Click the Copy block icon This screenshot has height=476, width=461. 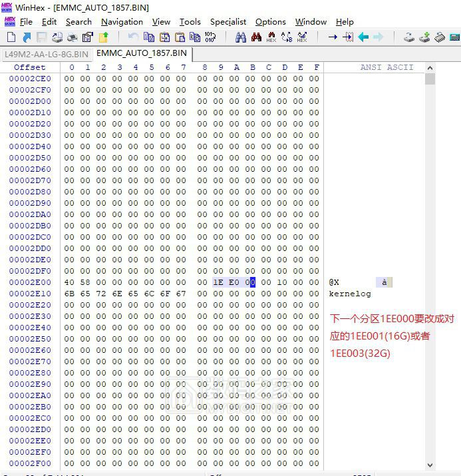point(149,37)
